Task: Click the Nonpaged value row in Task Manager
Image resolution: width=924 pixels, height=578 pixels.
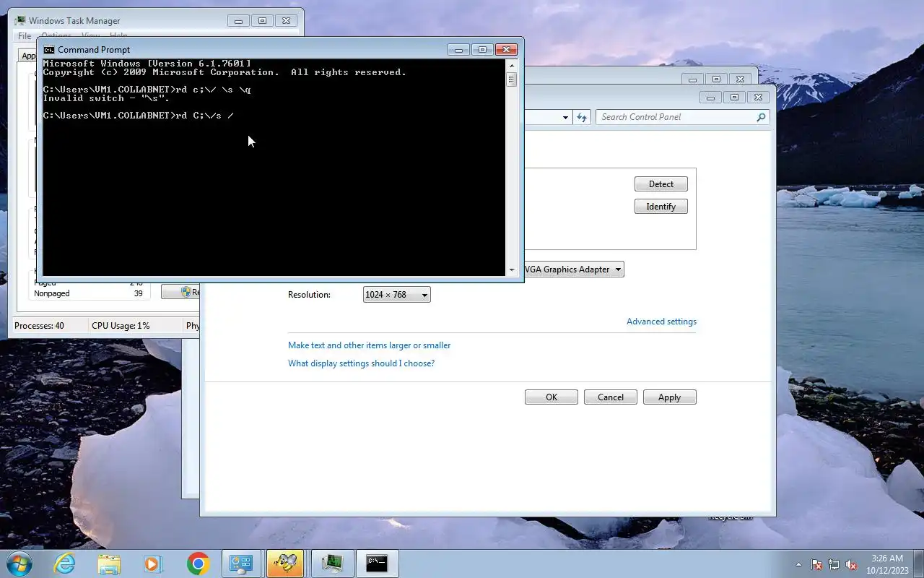Action: coord(89,293)
